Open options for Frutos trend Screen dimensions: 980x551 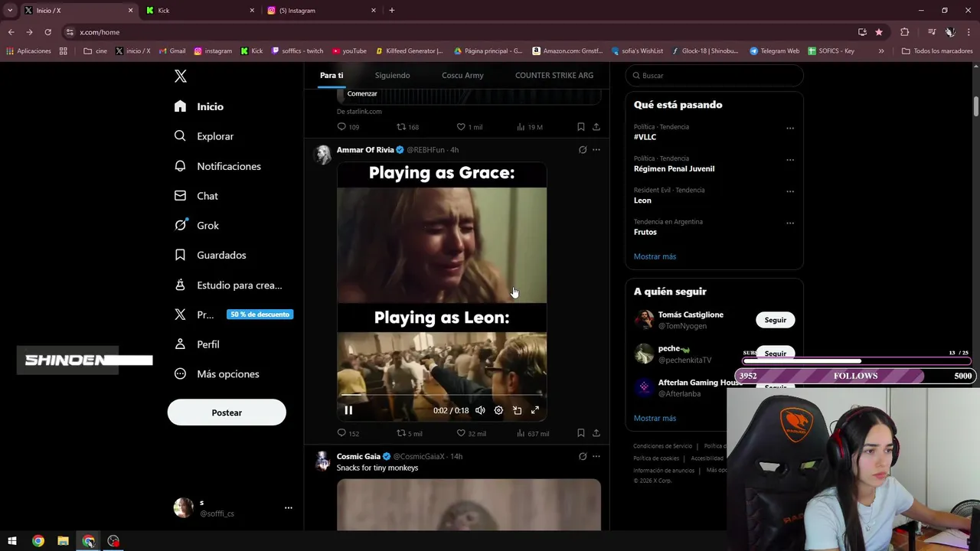click(x=790, y=223)
